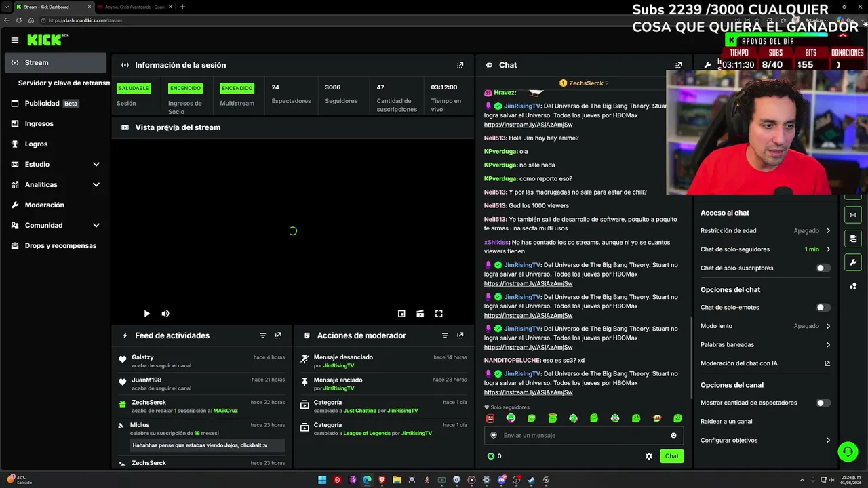The image size is (868, 488).
Task: Click the Windows Start button
Action: [322, 480]
